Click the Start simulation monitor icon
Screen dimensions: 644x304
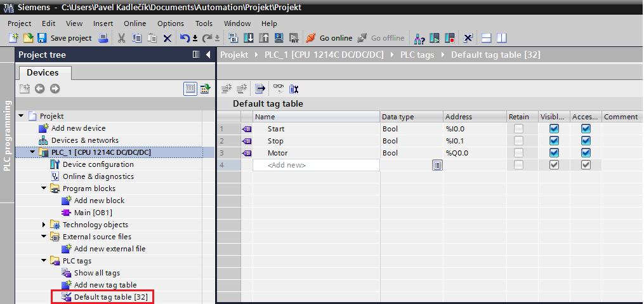[x=279, y=38]
